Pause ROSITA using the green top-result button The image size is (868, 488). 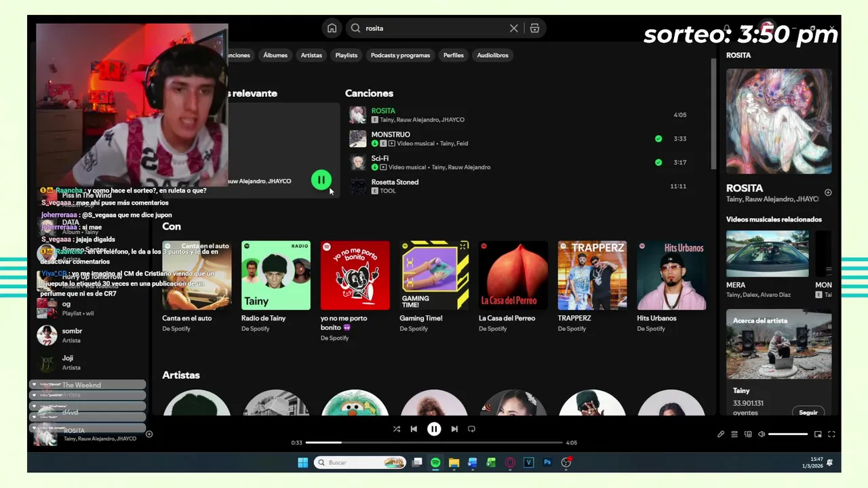(321, 180)
